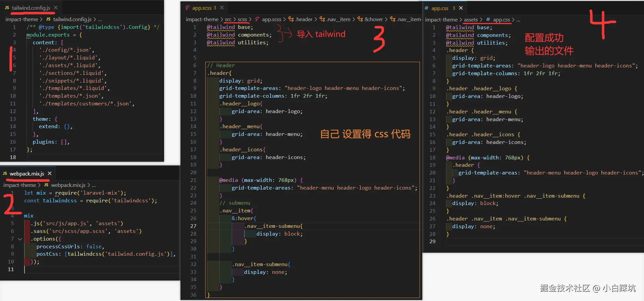Click ".sass('src/scss/app.scss', 'assets')" line
The width and height of the screenshot is (644, 301).
(x=86, y=231)
